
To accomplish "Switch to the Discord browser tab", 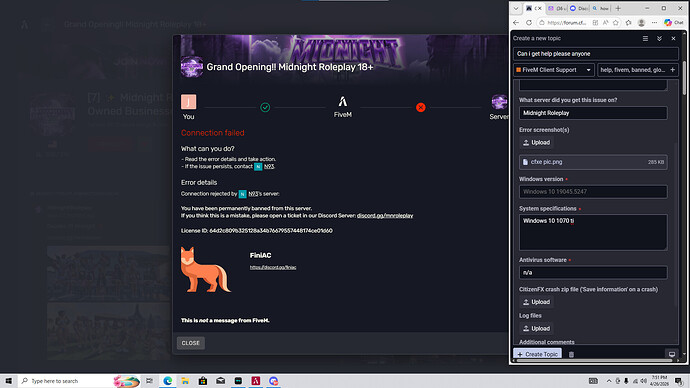I will (x=578, y=8).
